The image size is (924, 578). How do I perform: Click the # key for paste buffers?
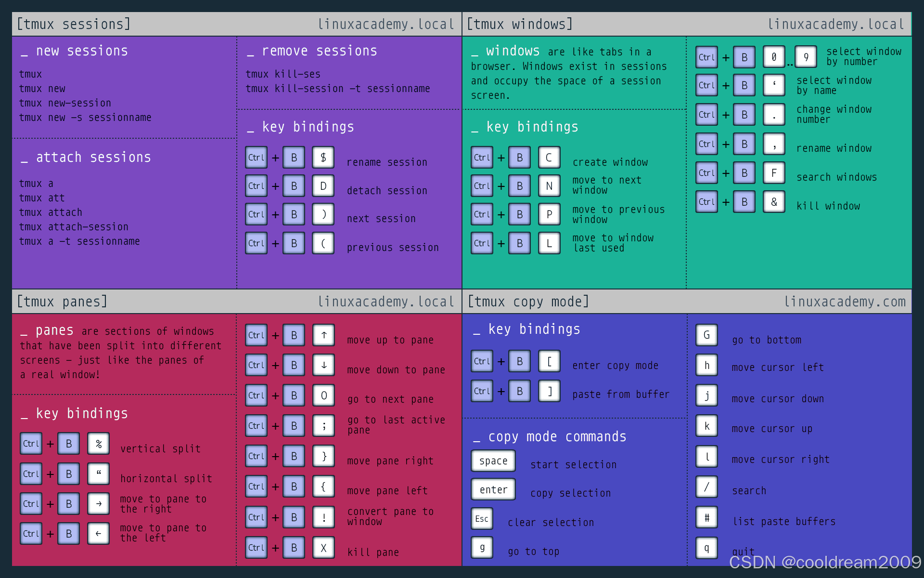tap(706, 518)
